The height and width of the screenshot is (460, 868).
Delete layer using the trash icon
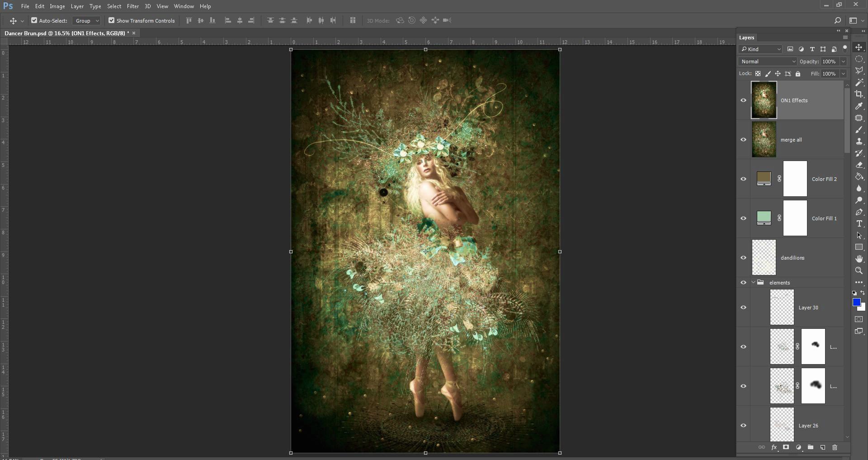click(x=835, y=447)
